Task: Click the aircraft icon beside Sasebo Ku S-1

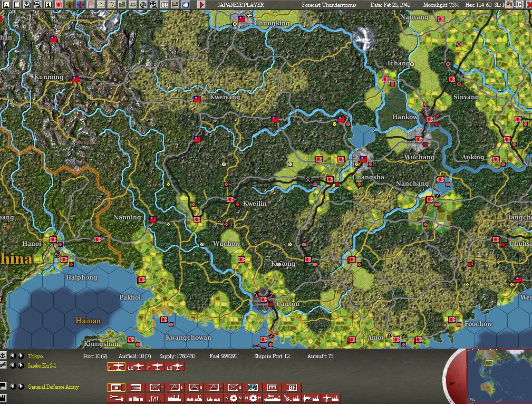Action: pos(3,365)
